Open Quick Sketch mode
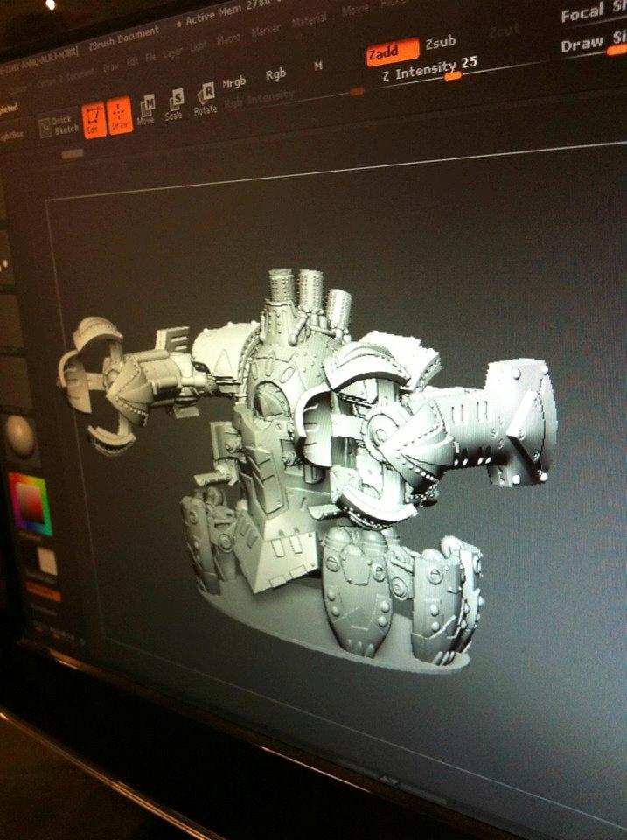 (59, 125)
